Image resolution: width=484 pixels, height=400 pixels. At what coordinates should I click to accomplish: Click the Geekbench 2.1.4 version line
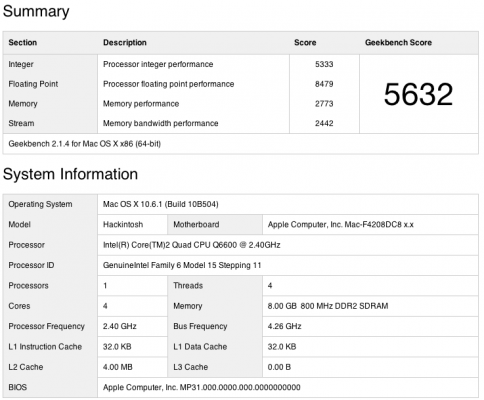[85, 144]
